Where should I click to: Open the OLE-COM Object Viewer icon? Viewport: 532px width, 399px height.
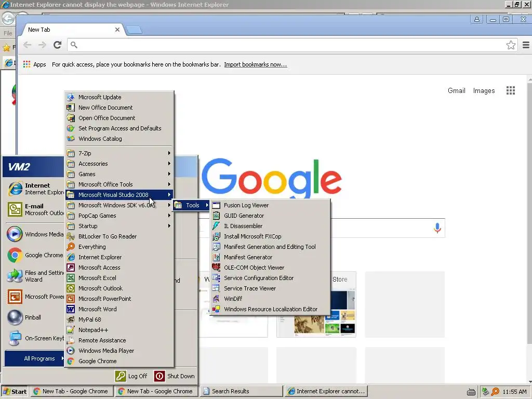[216, 268]
